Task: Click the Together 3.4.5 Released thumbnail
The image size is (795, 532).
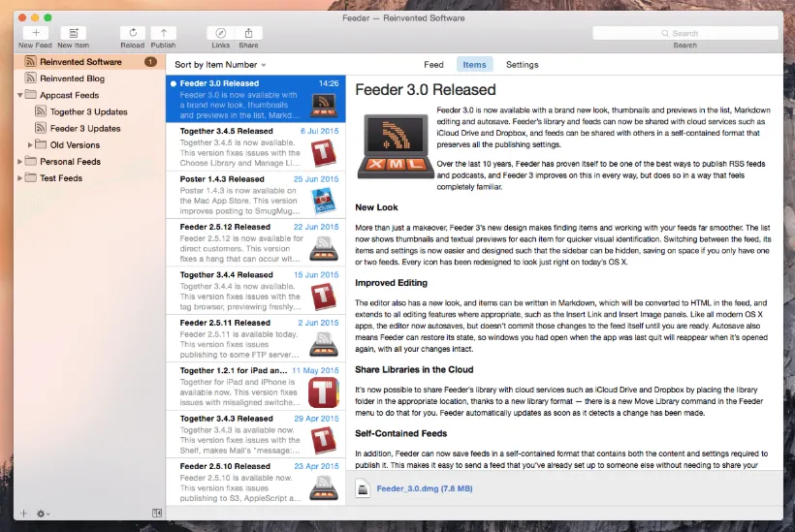Action: [x=324, y=153]
